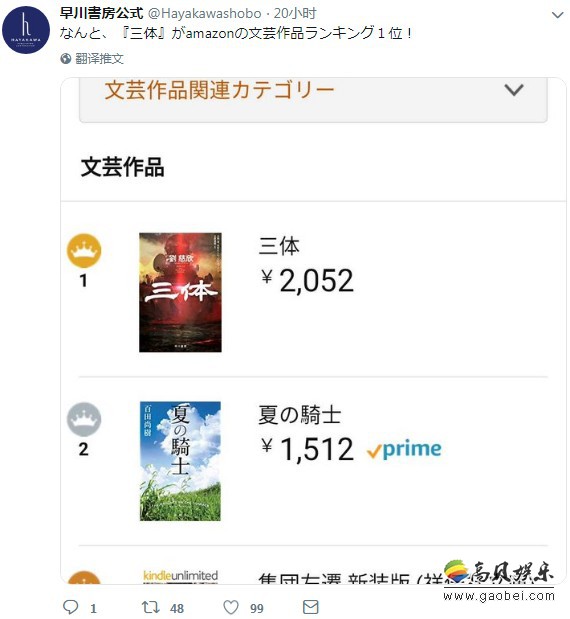Click the Hayakawa profile avatar
The image size is (570, 619).
point(26,30)
